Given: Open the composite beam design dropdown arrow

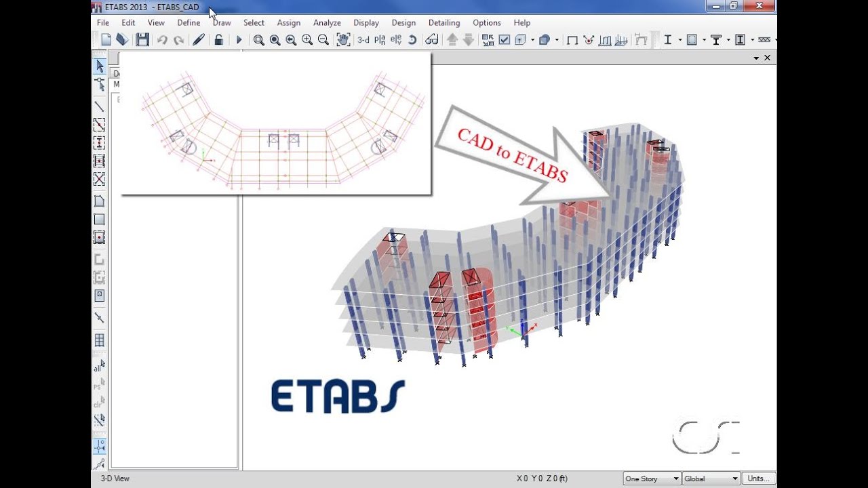Looking at the screenshot, I should click(728, 40).
